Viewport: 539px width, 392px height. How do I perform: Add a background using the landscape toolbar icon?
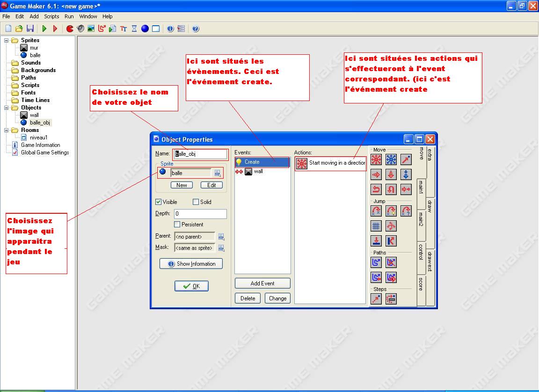91,29
